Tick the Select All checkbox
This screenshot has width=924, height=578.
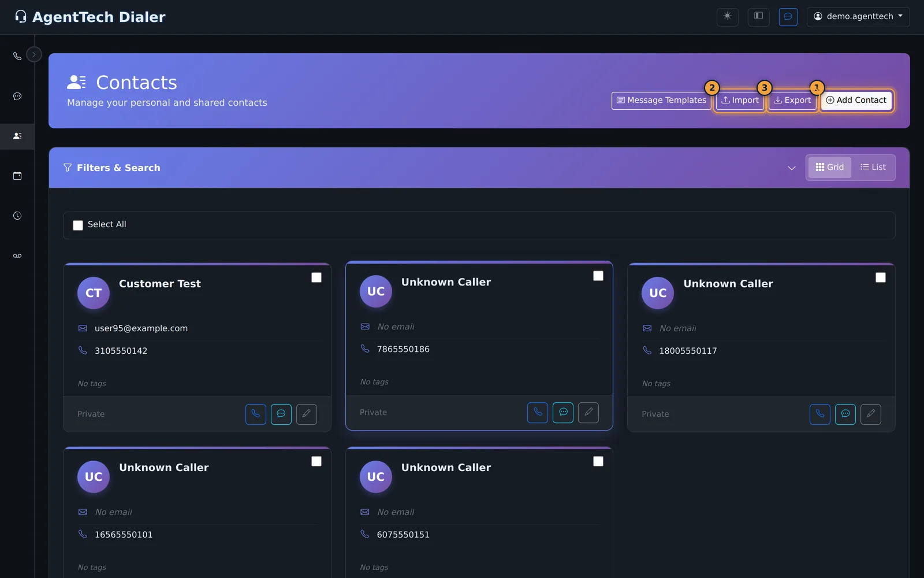coord(78,225)
